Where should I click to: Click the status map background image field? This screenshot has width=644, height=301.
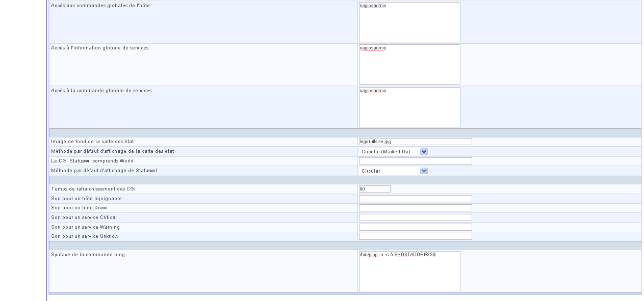click(415, 142)
